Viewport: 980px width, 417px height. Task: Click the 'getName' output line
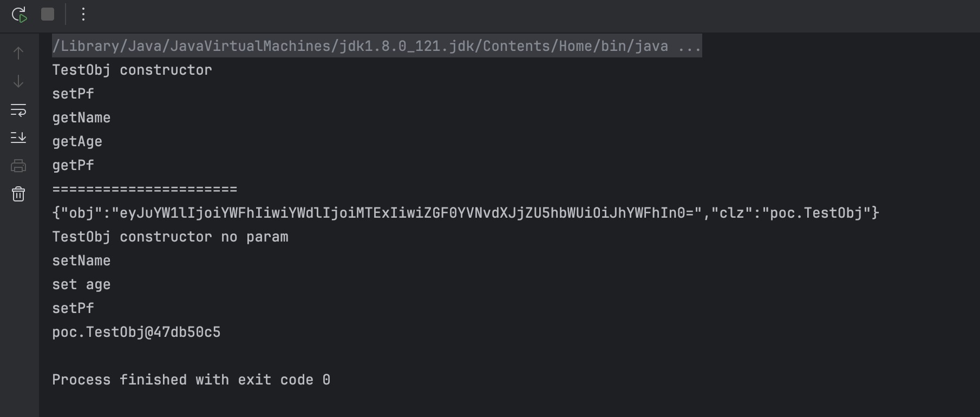tap(81, 118)
